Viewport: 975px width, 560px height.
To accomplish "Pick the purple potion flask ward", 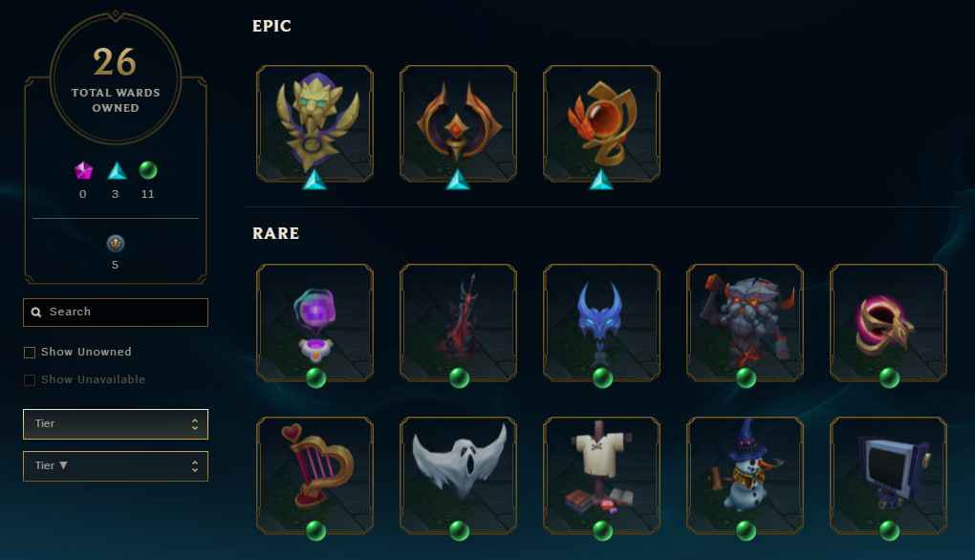I will (x=315, y=323).
